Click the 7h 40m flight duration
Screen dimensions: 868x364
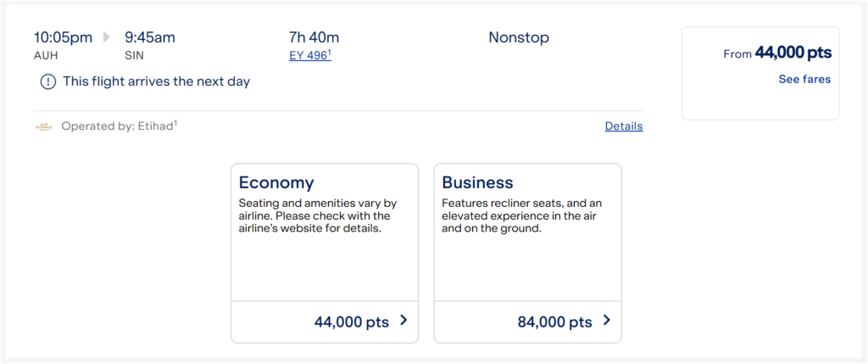[x=314, y=37]
